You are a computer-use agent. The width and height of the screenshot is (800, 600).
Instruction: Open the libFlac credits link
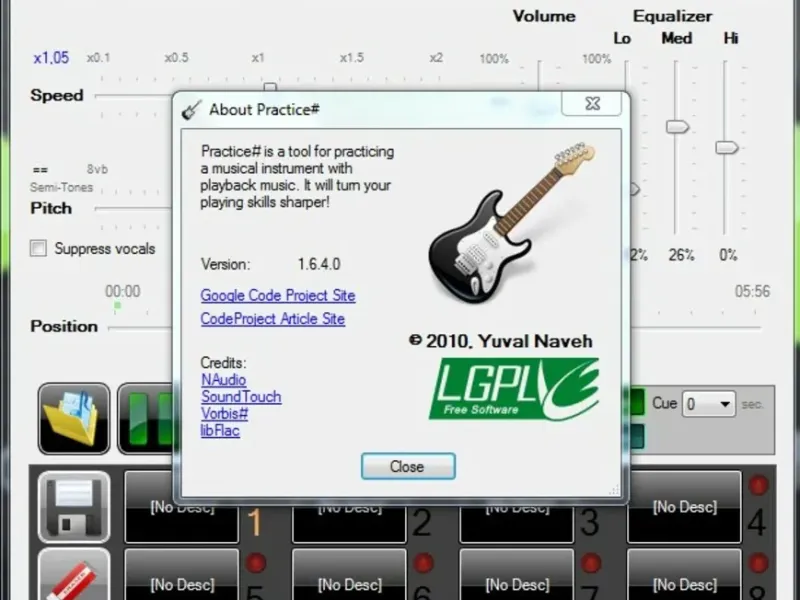(x=220, y=430)
